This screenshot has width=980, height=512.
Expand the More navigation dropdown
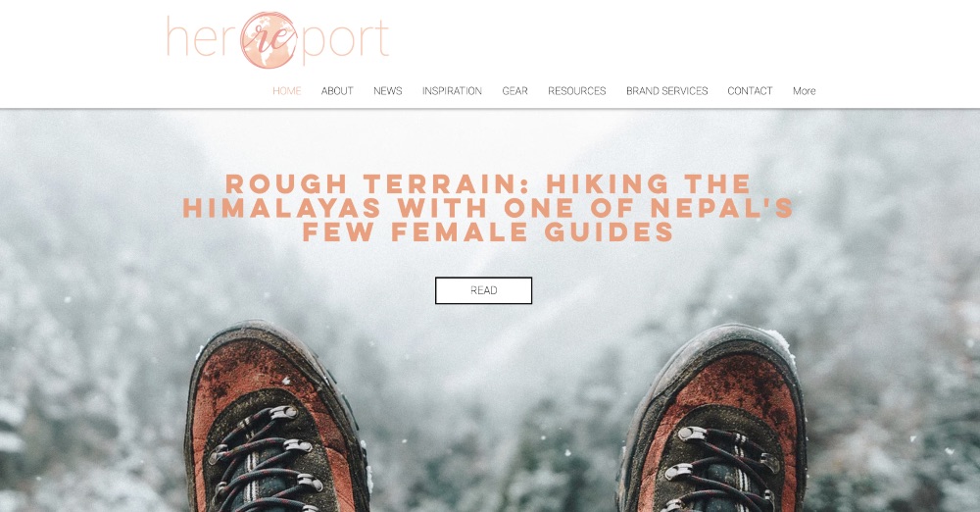coord(804,91)
